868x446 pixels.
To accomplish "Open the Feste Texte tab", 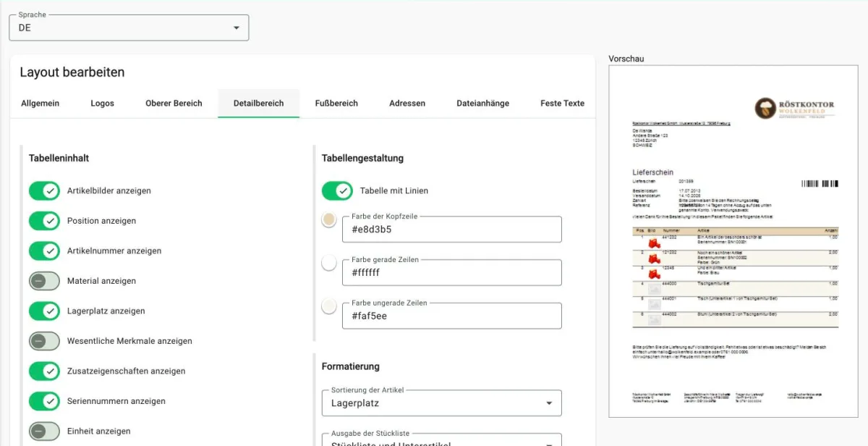I will 562,104.
